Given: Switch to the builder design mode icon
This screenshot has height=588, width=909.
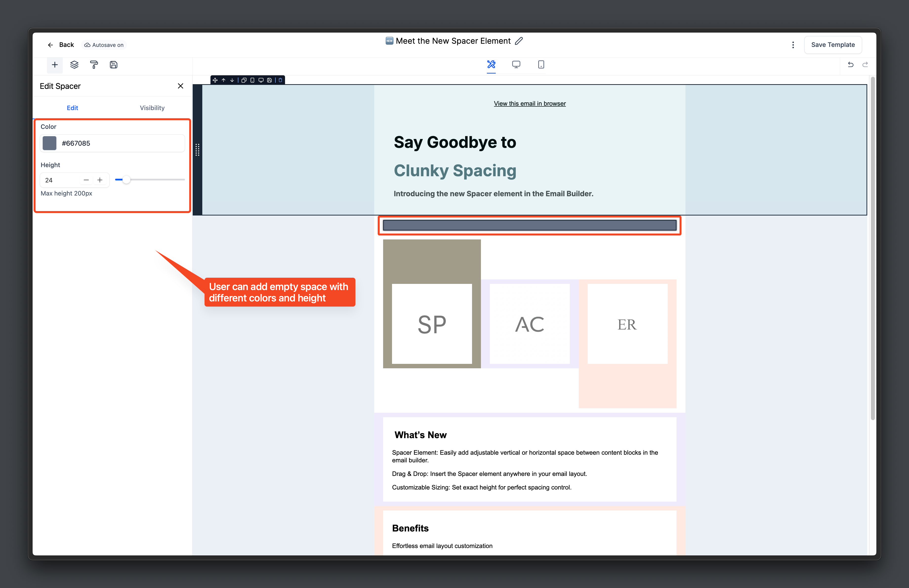Looking at the screenshot, I should [x=491, y=64].
